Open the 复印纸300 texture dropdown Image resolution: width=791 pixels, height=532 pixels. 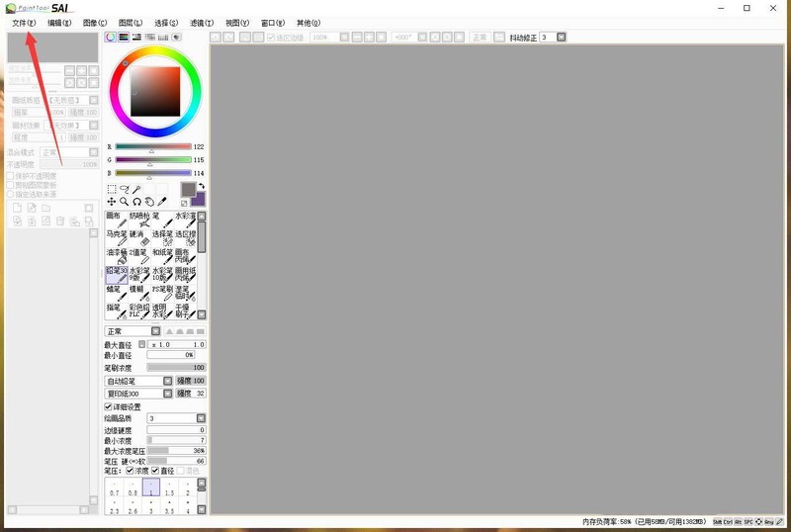coord(167,394)
